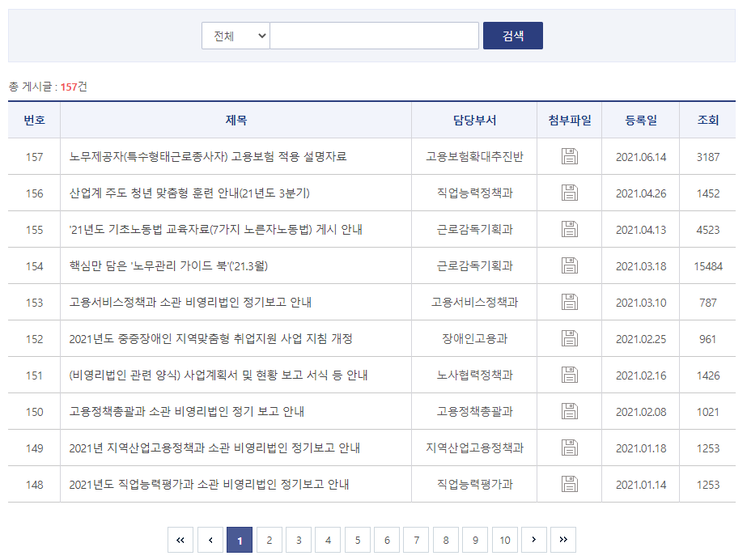Click total posts count 157건
The width and height of the screenshot is (747, 560).
click(x=74, y=87)
